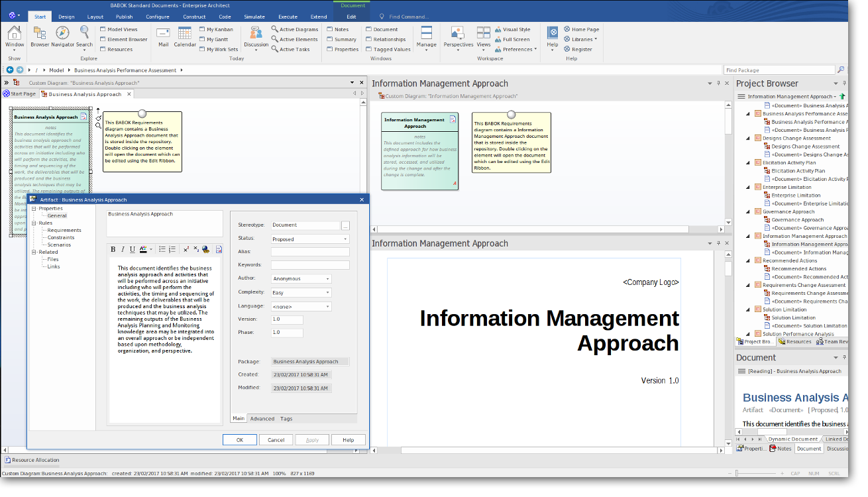Switch to the Simulate ribbon tab
Screen dimensions: 868x497
[254, 17]
